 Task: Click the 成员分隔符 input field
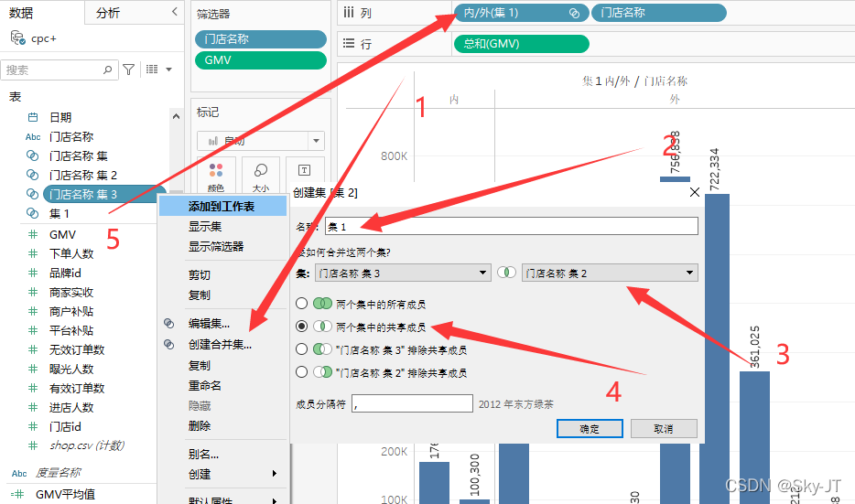pyautogui.click(x=412, y=403)
